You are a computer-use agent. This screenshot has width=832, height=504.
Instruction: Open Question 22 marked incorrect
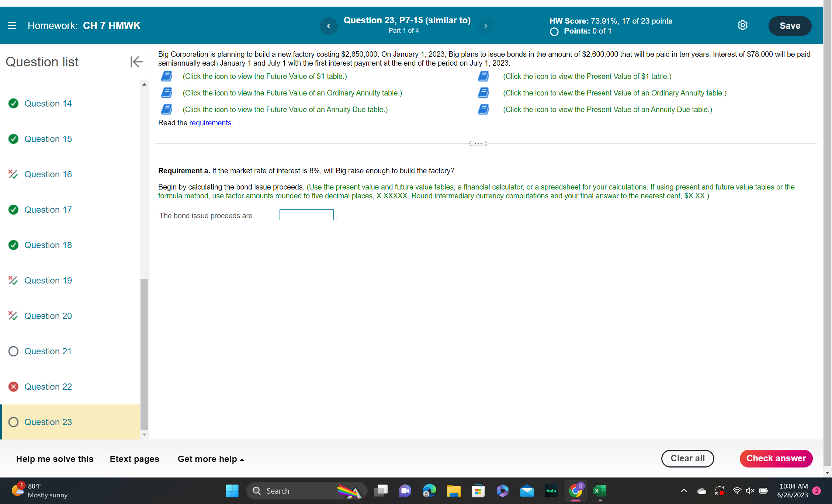[x=48, y=387]
